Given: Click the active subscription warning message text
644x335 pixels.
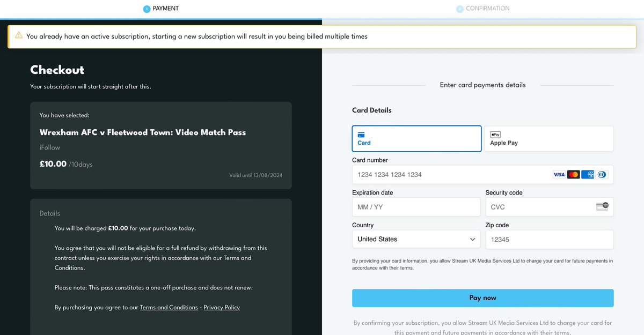Looking at the screenshot, I should [x=197, y=36].
